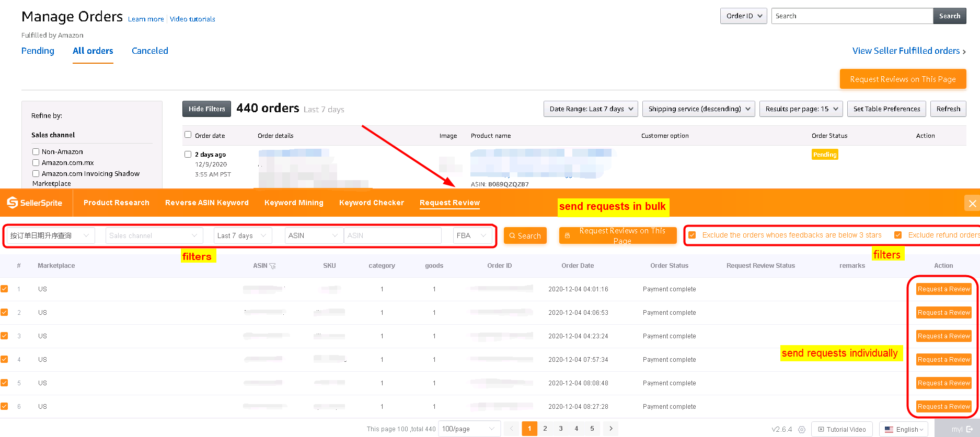Viewport: 980px width, 437px height.
Task: Click the Hide Filters button
Action: pos(206,109)
